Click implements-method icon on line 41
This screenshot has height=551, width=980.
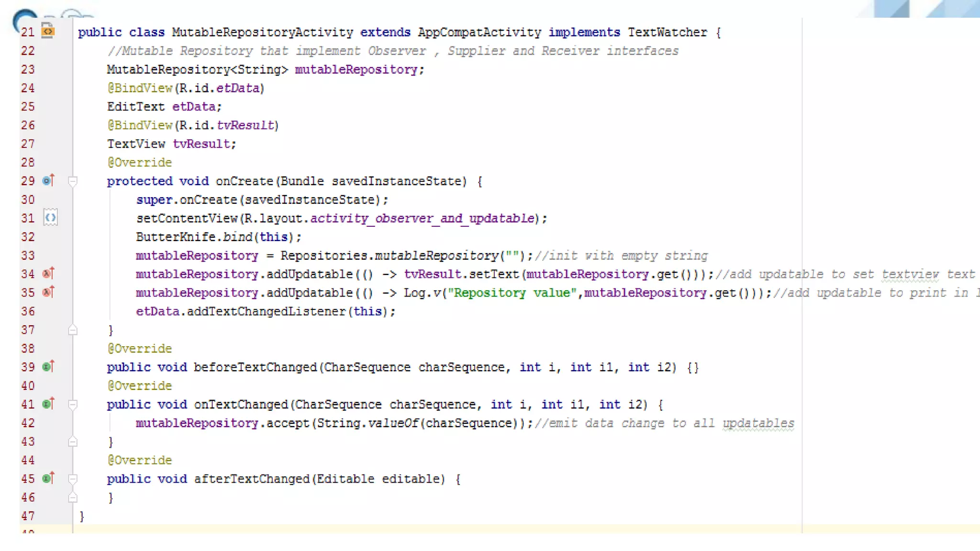point(48,404)
